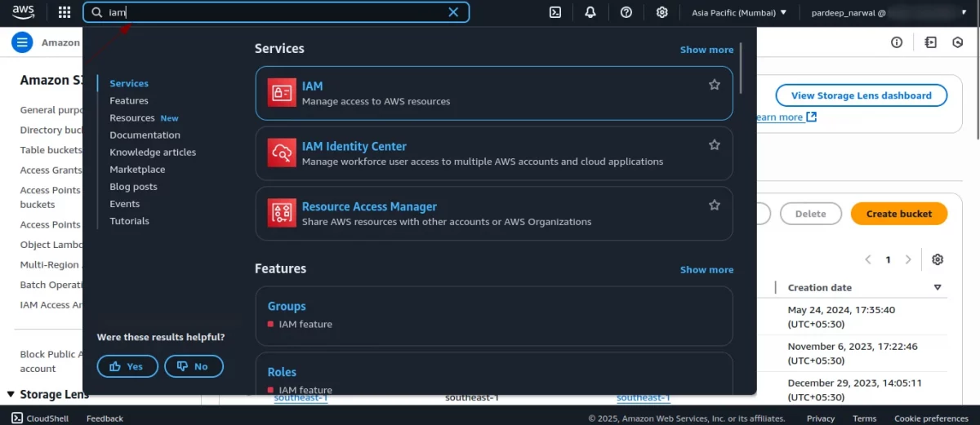This screenshot has height=425, width=980.
Task: Show more Services results
Action: pos(706,50)
